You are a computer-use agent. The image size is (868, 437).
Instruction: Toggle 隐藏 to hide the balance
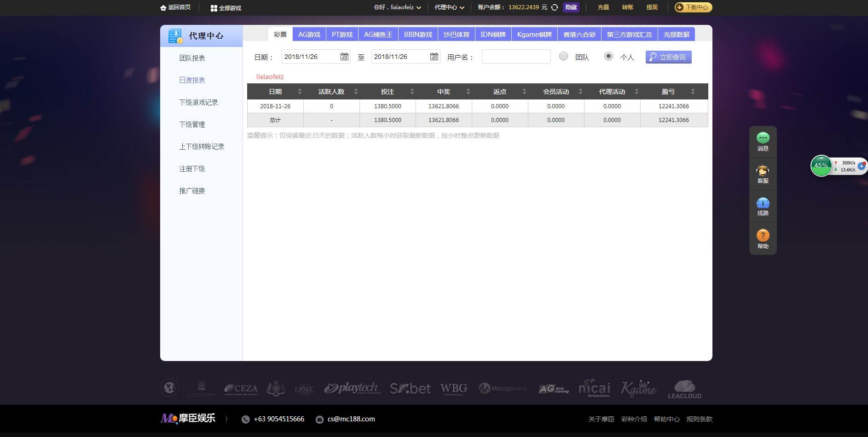coord(571,7)
